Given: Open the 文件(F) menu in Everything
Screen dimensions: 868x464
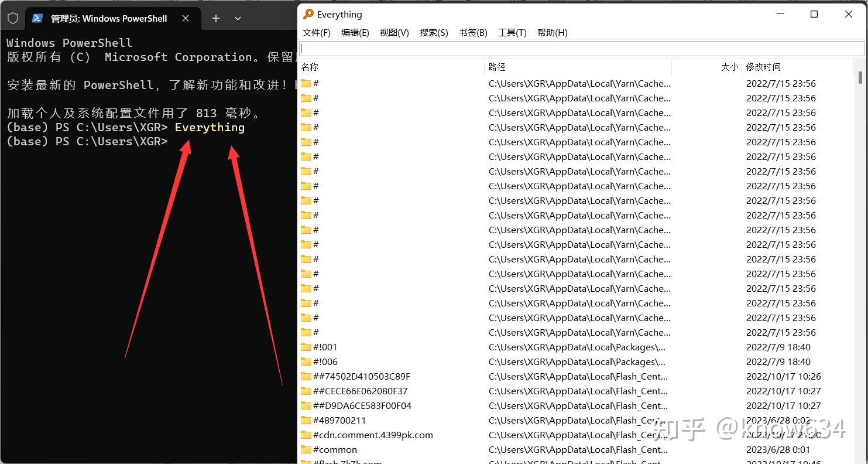Looking at the screenshot, I should click(x=317, y=32).
